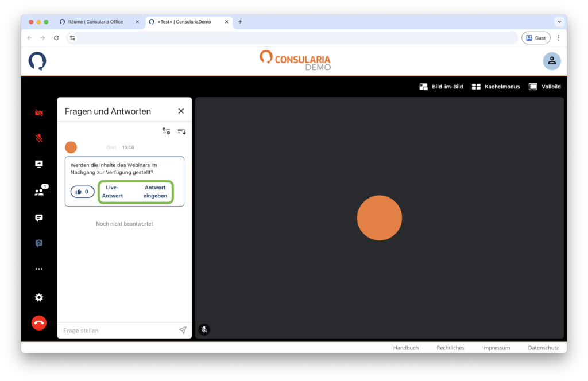Toggle the Q&A question mark icon
Screen dimensions: 588x381
pos(39,243)
